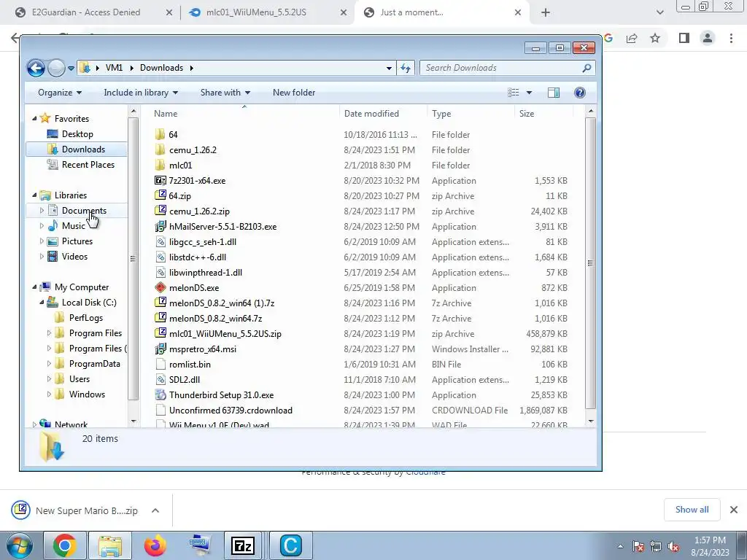Image resolution: width=747 pixels, height=560 pixels.
Task: Select the mspretro_x64.msi installer icon
Action: pyautogui.click(x=160, y=349)
